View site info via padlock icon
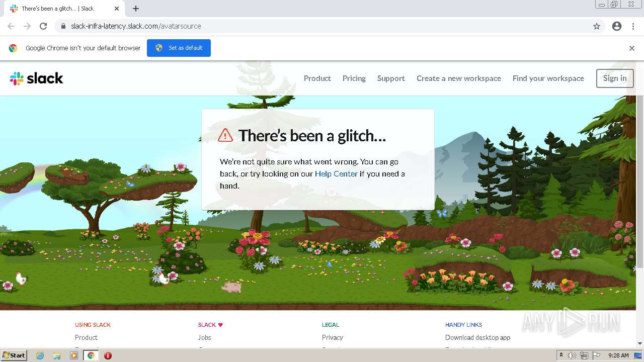This screenshot has width=644, height=362. click(x=63, y=26)
